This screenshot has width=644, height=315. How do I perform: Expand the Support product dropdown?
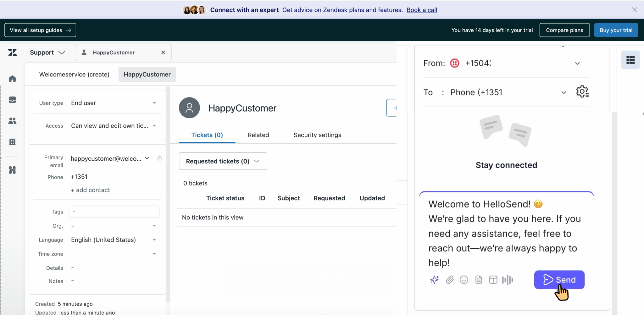pyautogui.click(x=47, y=52)
